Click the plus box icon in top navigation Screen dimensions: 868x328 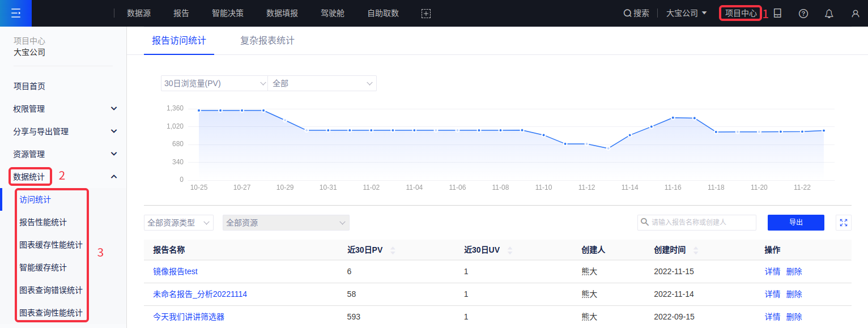pos(426,14)
